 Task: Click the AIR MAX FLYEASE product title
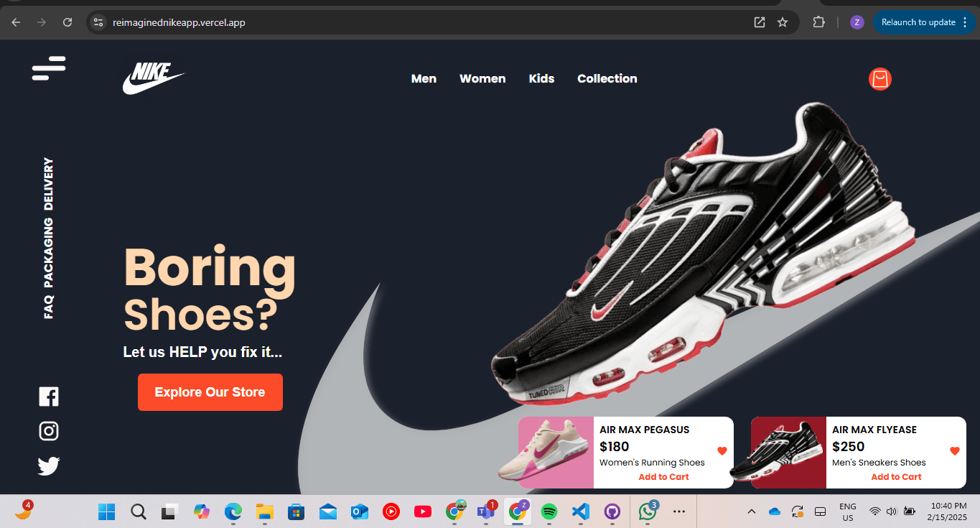point(874,430)
